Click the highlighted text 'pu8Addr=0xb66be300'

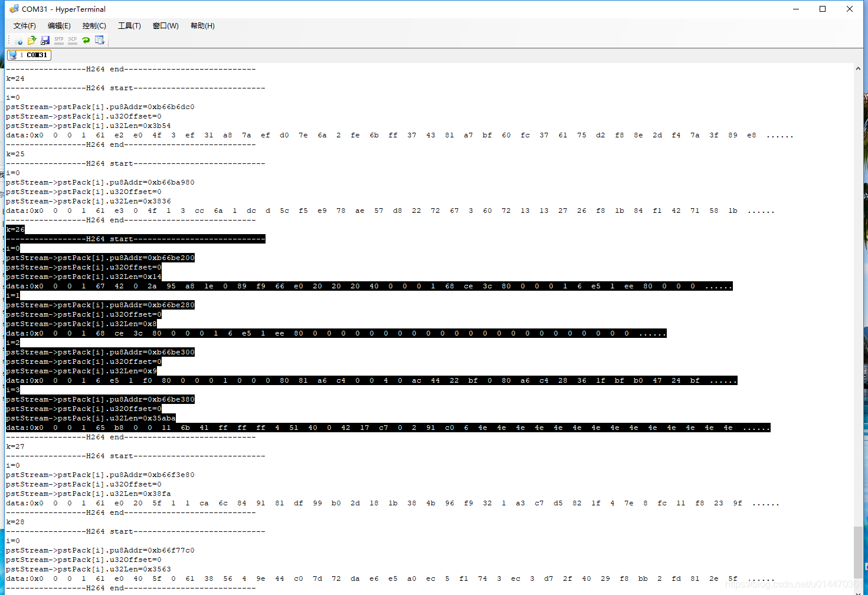point(152,352)
